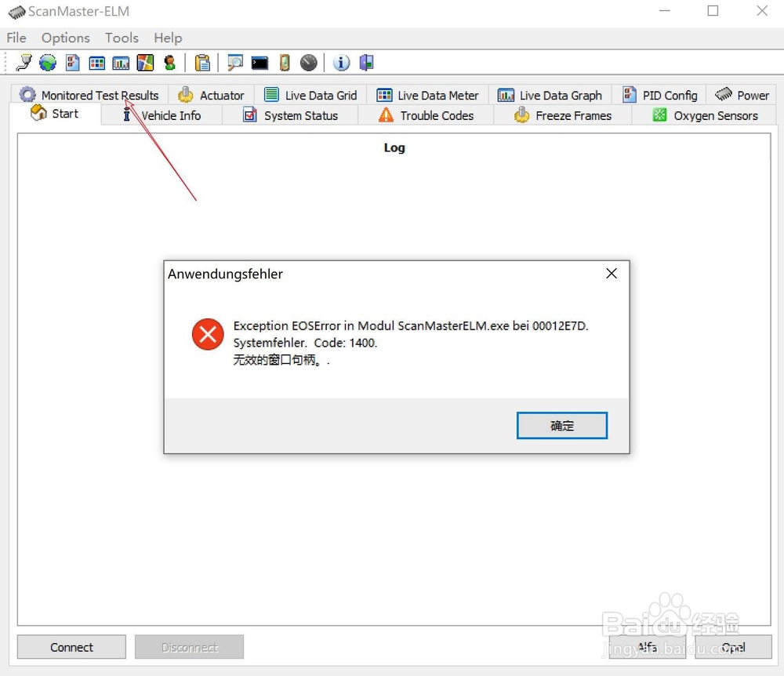Switch to Monitored Test Results tab
Image resolution: width=784 pixels, height=676 pixels.
[x=89, y=95]
